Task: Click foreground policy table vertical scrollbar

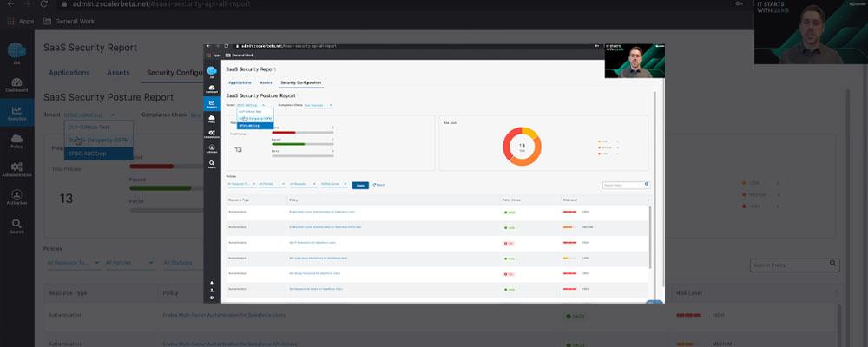Action: pyautogui.click(x=650, y=238)
